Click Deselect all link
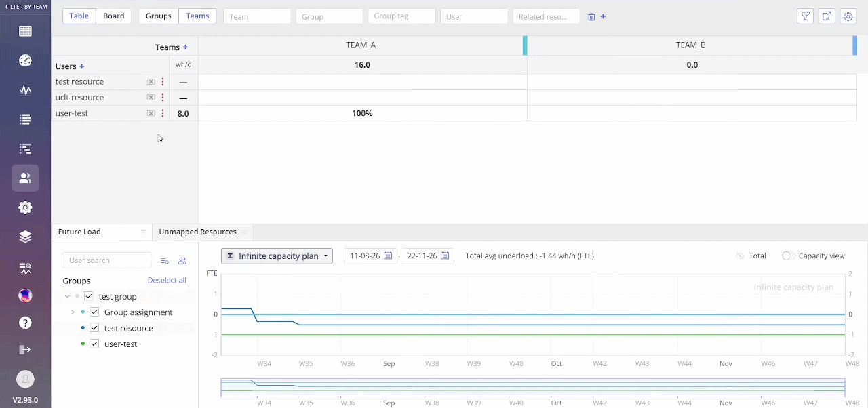 coord(167,280)
